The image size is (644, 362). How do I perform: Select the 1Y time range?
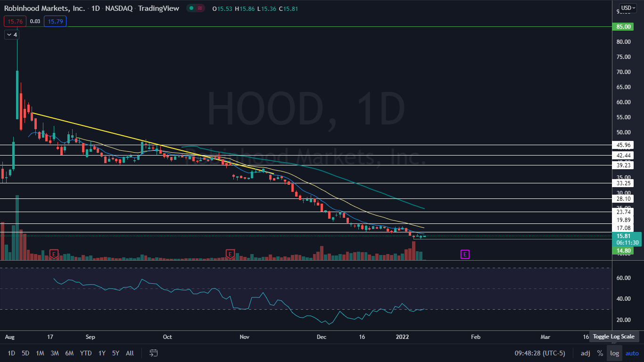102,353
